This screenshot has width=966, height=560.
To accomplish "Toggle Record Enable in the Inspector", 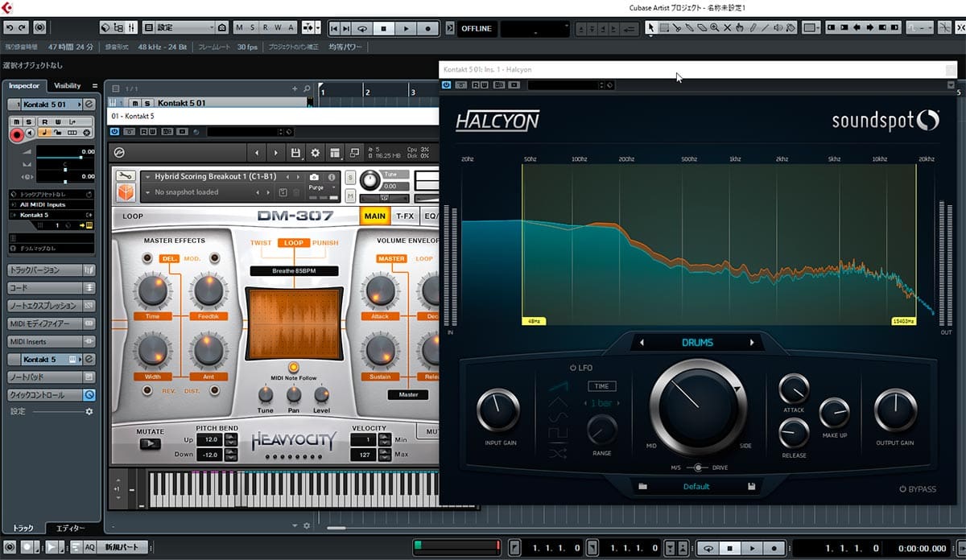I will coord(16,134).
